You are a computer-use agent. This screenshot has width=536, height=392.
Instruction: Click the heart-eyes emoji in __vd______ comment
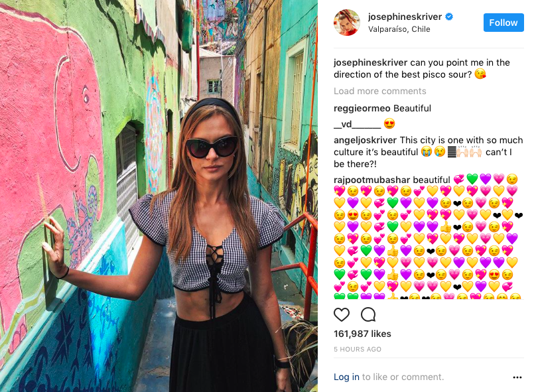[389, 123]
